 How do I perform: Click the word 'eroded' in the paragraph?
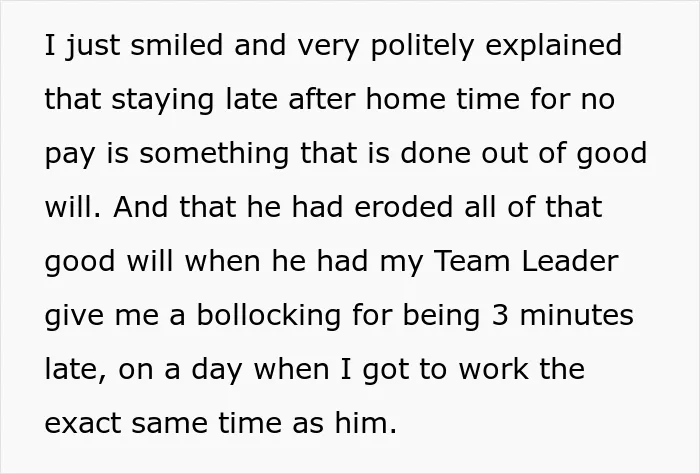(403, 207)
